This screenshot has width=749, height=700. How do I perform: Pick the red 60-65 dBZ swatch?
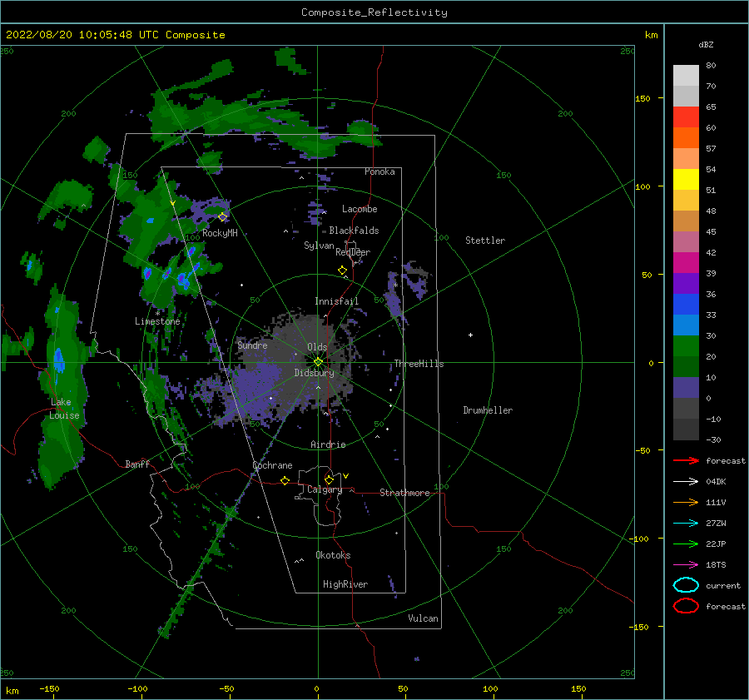tap(686, 117)
